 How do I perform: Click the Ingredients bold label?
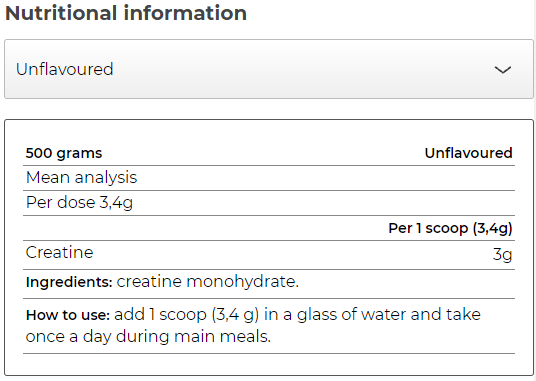pyautogui.click(x=69, y=282)
